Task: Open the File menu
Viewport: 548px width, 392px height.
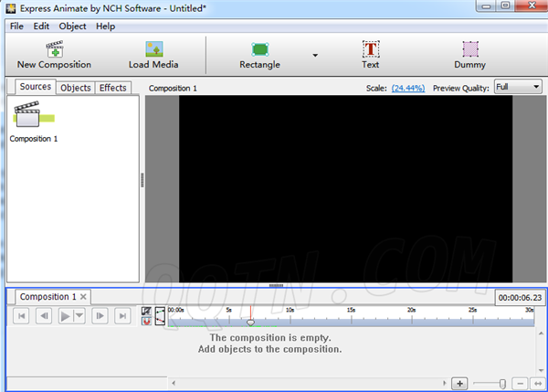Action: click(16, 26)
